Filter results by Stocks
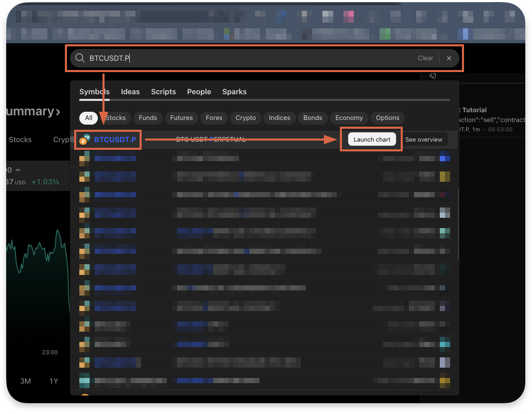The height and width of the screenshot is (414, 532). click(x=115, y=118)
